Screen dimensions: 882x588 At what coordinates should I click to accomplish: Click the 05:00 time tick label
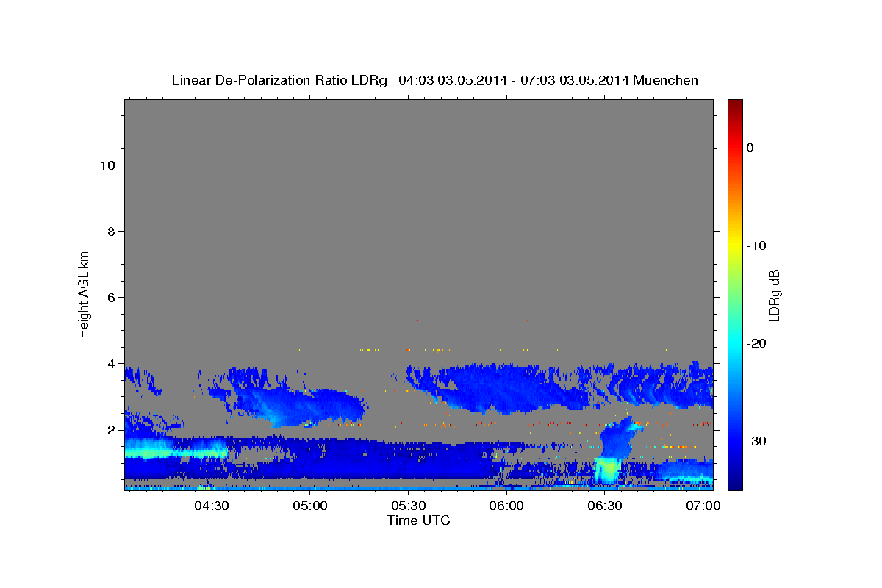(x=310, y=506)
